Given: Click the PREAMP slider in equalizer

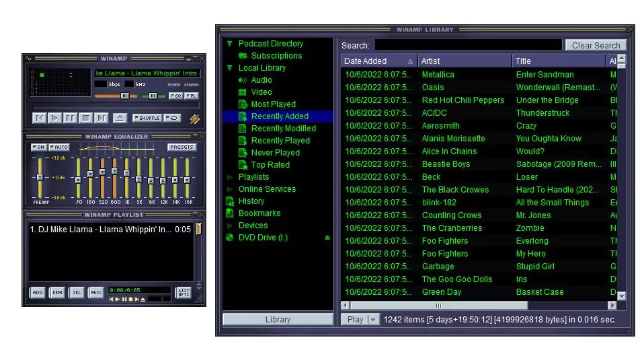Looking at the screenshot, I should pos(40,177).
